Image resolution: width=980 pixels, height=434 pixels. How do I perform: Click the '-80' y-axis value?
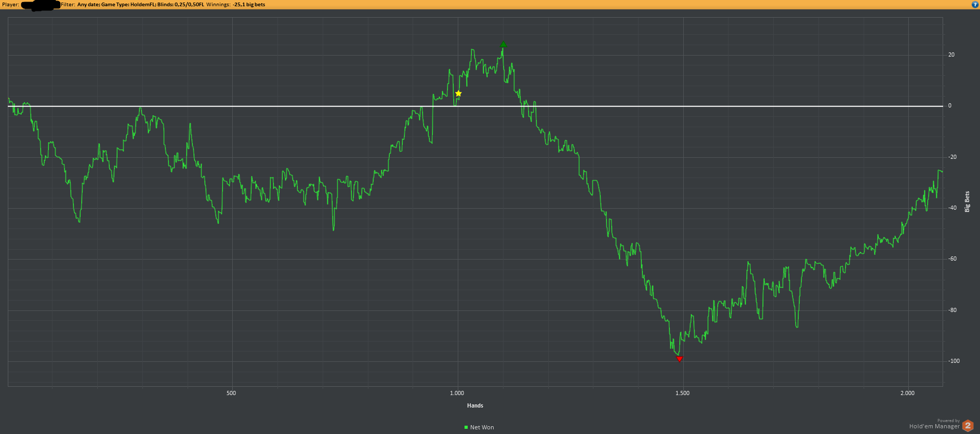pyautogui.click(x=952, y=310)
